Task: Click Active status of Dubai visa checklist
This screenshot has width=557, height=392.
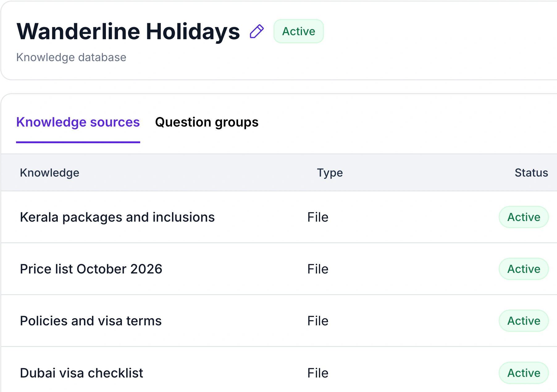Action: pyautogui.click(x=524, y=373)
